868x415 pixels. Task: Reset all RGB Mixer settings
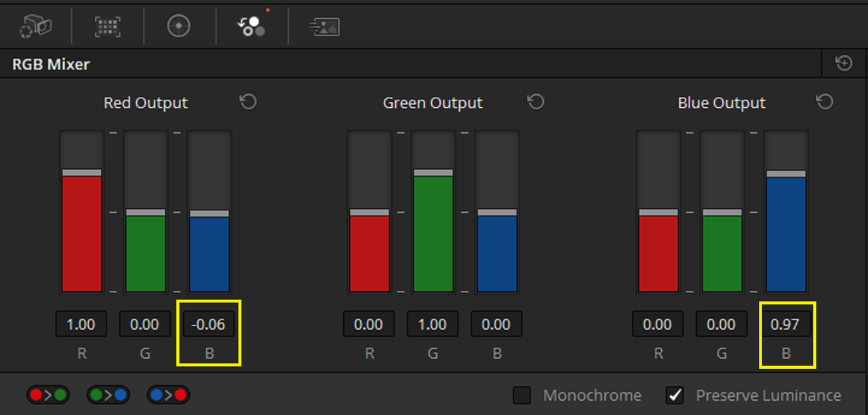(x=844, y=64)
